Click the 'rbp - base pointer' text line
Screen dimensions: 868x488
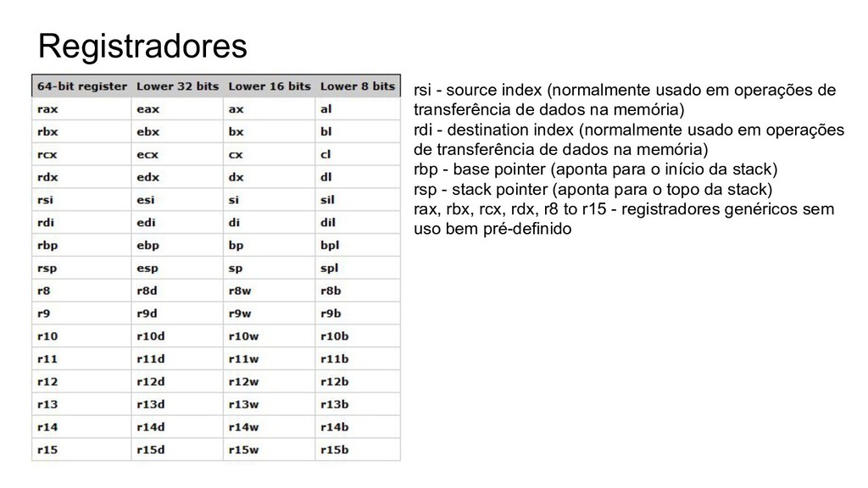tap(596, 169)
